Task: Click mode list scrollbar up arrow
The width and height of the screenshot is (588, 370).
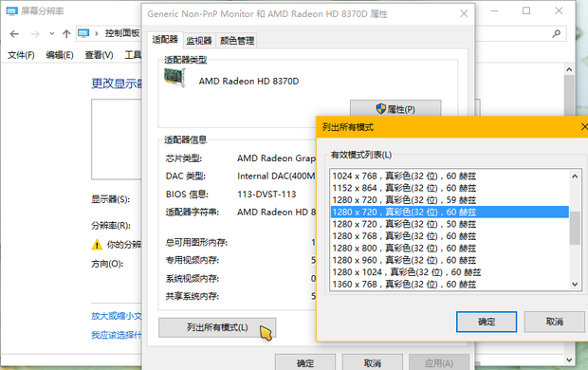Action: [x=575, y=176]
